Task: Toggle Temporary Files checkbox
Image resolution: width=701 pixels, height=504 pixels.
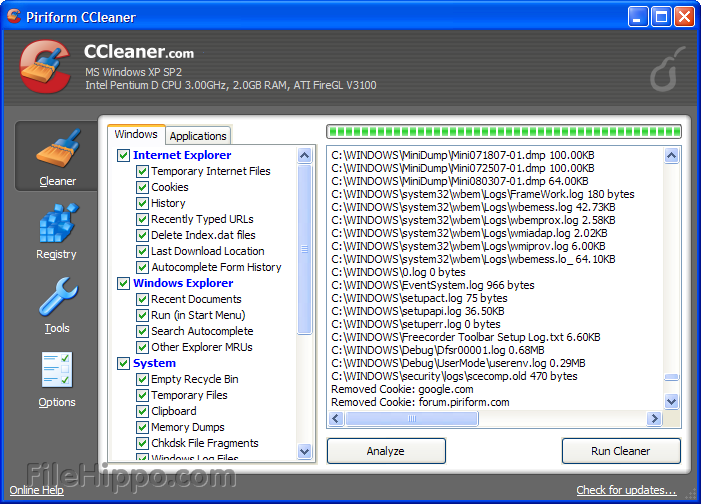Action: click(x=142, y=395)
